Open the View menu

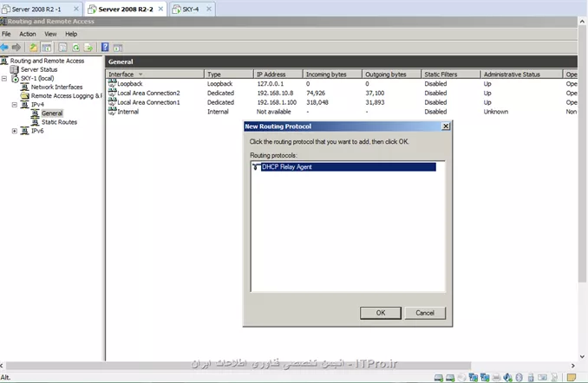pyautogui.click(x=50, y=34)
